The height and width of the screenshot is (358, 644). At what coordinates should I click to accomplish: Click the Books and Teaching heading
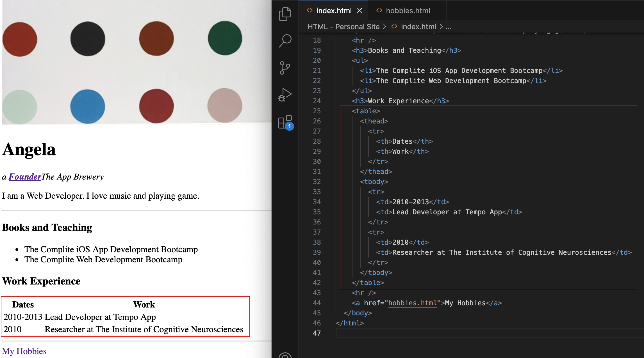(x=47, y=228)
